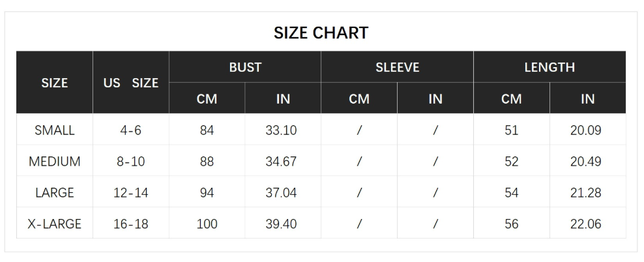The width and height of the screenshot is (644, 262).
Task: Click the LARGE size row label
Action: (55, 193)
